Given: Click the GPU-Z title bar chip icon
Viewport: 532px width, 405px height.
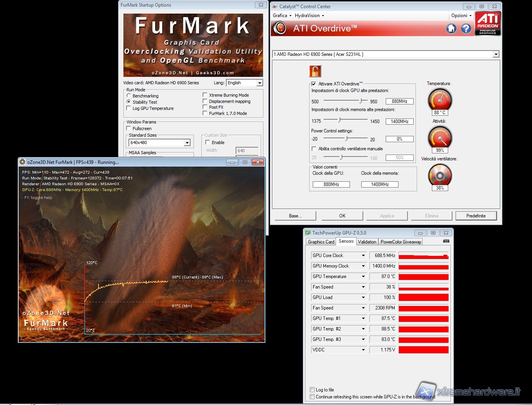Looking at the screenshot, I should click(x=308, y=233).
